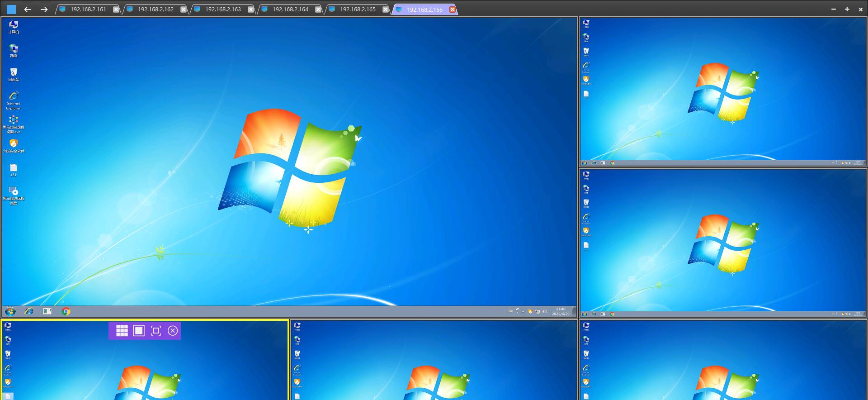Close the 192.168.2.161 tab
This screenshot has width=868, height=400.
click(116, 10)
